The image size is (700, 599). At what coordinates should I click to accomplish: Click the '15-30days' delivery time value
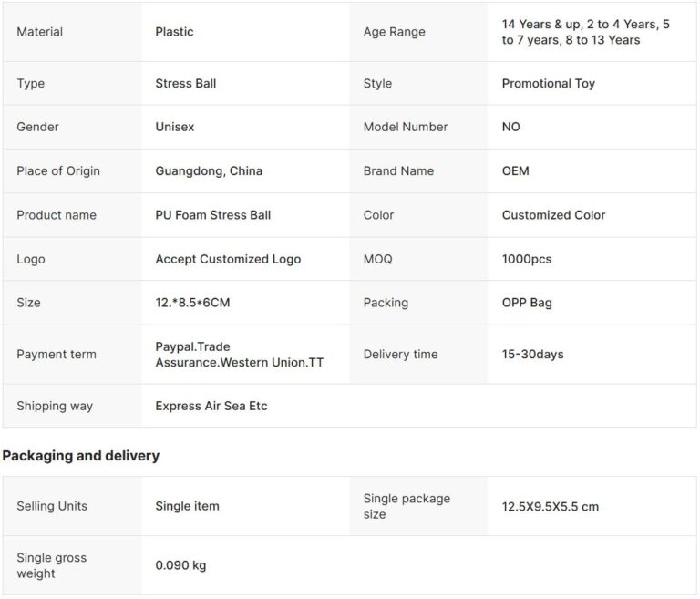(x=532, y=355)
